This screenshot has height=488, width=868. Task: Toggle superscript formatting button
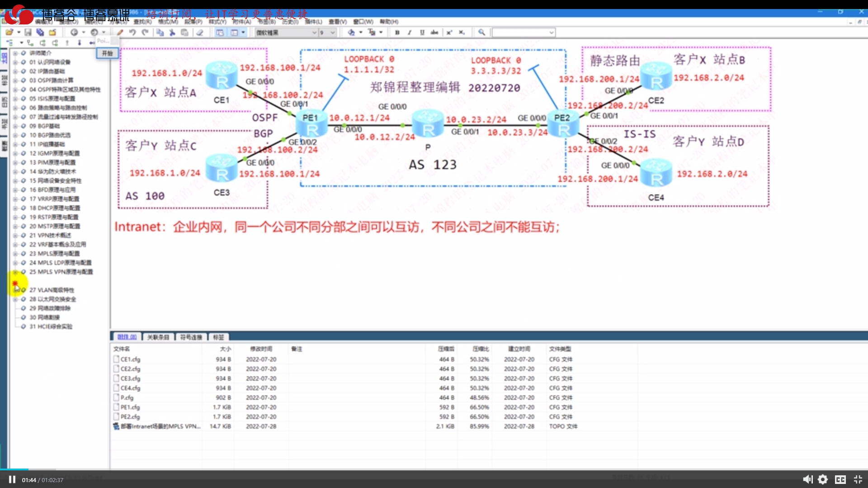pyautogui.click(x=449, y=32)
